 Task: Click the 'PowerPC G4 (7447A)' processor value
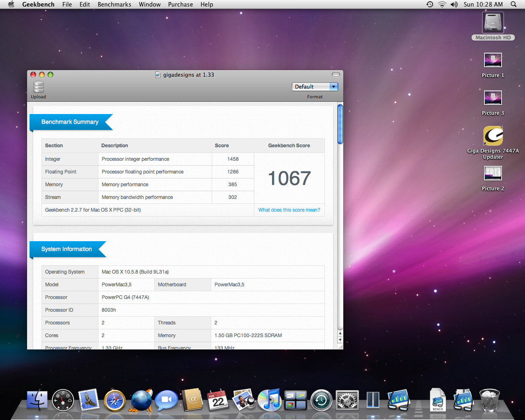click(125, 297)
